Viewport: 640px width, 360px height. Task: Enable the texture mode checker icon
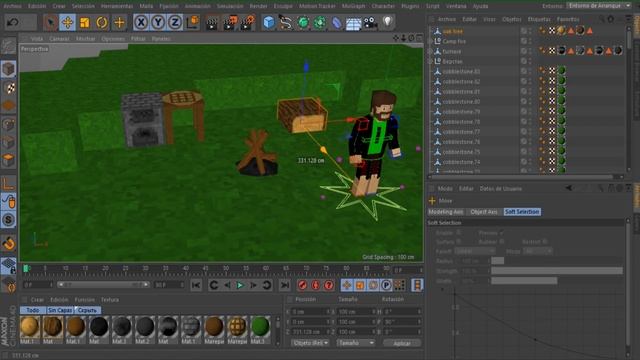[9, 87]
